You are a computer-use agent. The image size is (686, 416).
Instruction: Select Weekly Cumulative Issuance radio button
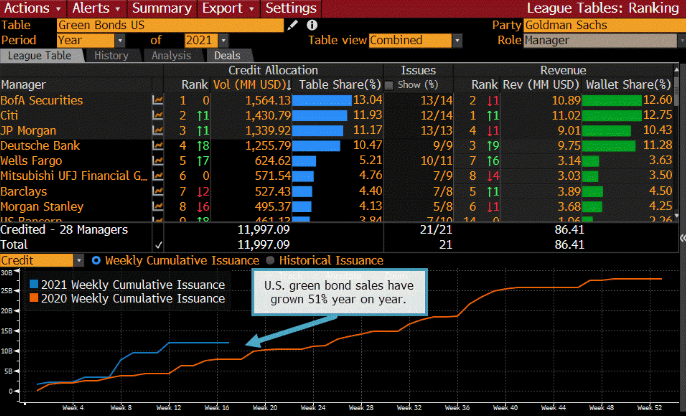pyautogui.click(x=96, y=260)
